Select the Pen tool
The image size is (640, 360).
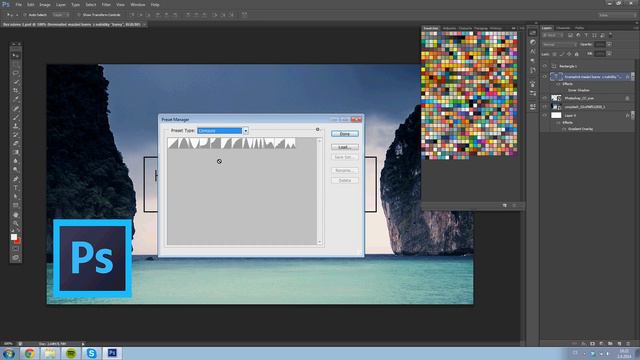tap(16, 179)
